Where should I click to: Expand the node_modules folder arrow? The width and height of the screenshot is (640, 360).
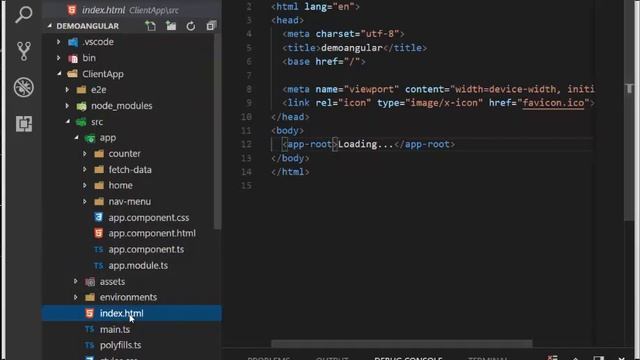coord(67,106)
